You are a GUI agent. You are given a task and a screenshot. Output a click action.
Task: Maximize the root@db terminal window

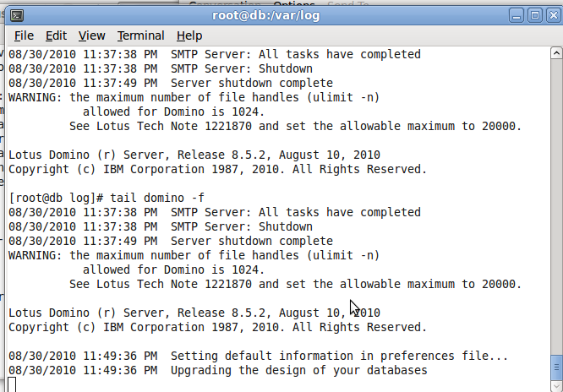tap(534, 15)
